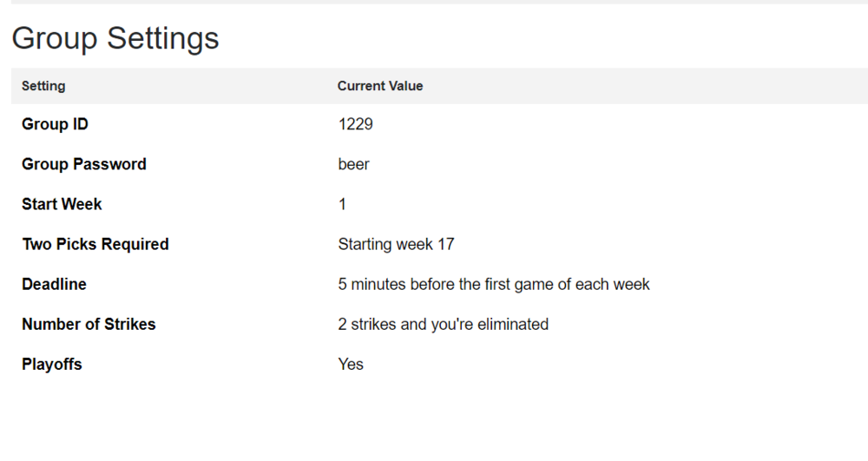Click the Start Week label
The width and height of the screenshot is (868, 461).
[62, 204]
